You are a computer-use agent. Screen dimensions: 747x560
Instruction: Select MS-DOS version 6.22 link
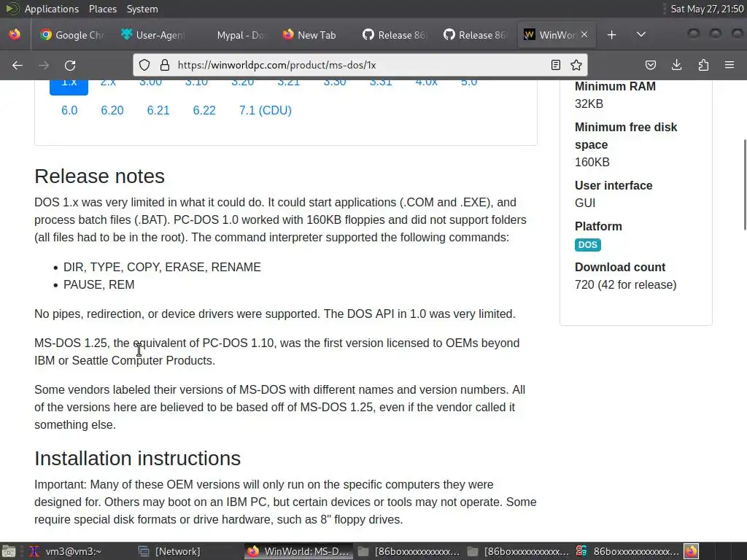(x=204, y=111)
